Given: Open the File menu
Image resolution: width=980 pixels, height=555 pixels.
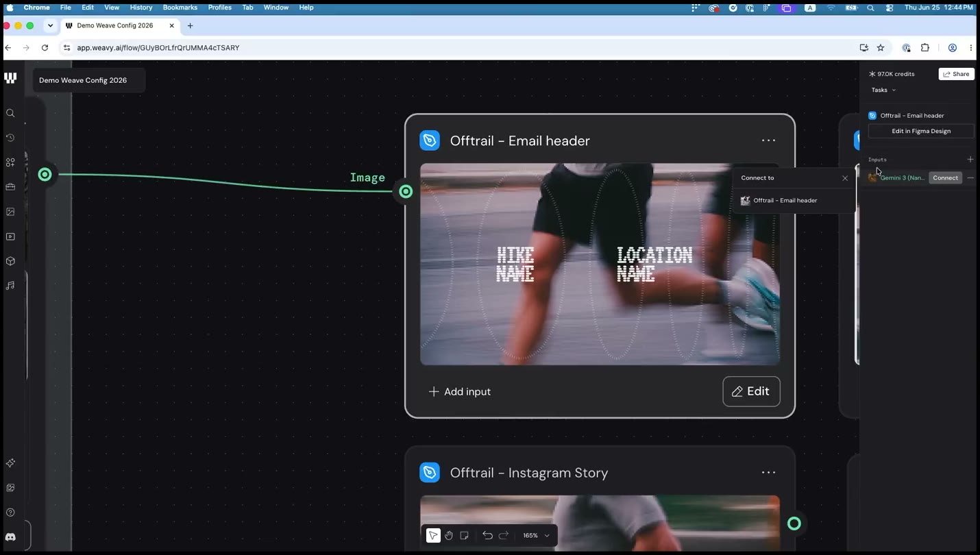Looking at the screenshot, I should [65, 8].
